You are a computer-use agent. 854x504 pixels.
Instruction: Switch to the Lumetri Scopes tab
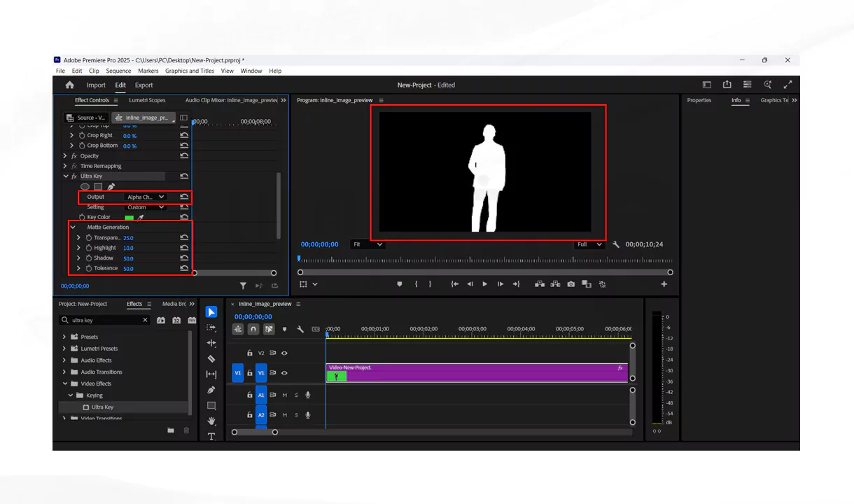[x=147, y=100]
